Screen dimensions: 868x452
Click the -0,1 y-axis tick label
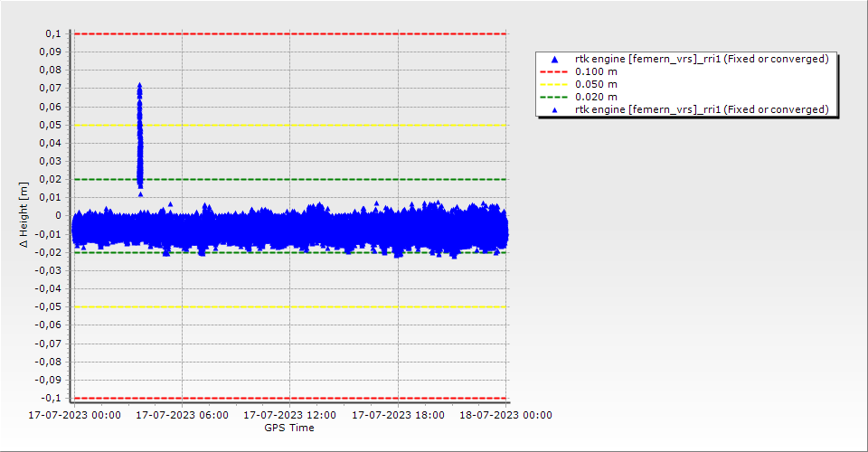click(x=52, y=398)
